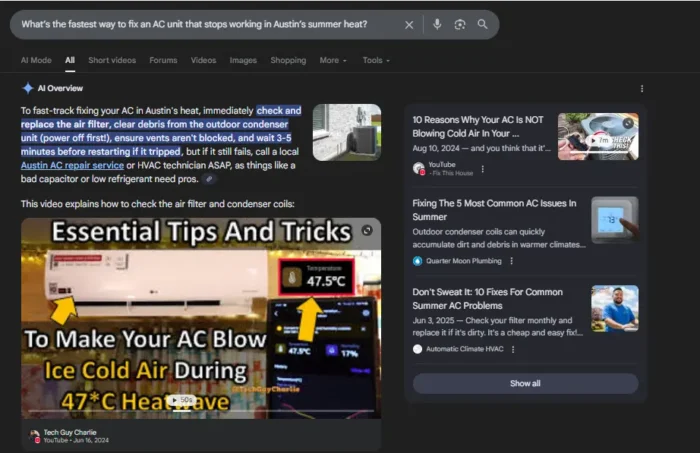Open the Tools dropdown

(376, 60)
